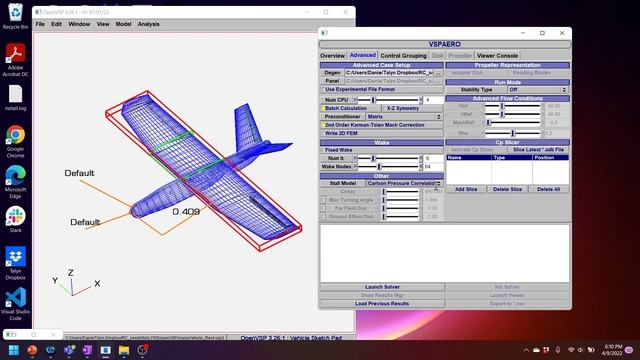The image size is (640, 360).
Task: Open the Window menu in OpenVSP
Action: point(79,24)
